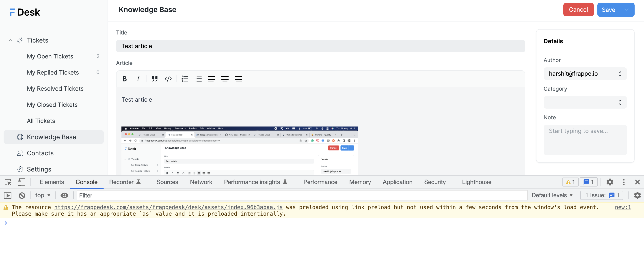The image size is (644, 253).
Task: Center align the article text
Action: (x=225, y=79)
